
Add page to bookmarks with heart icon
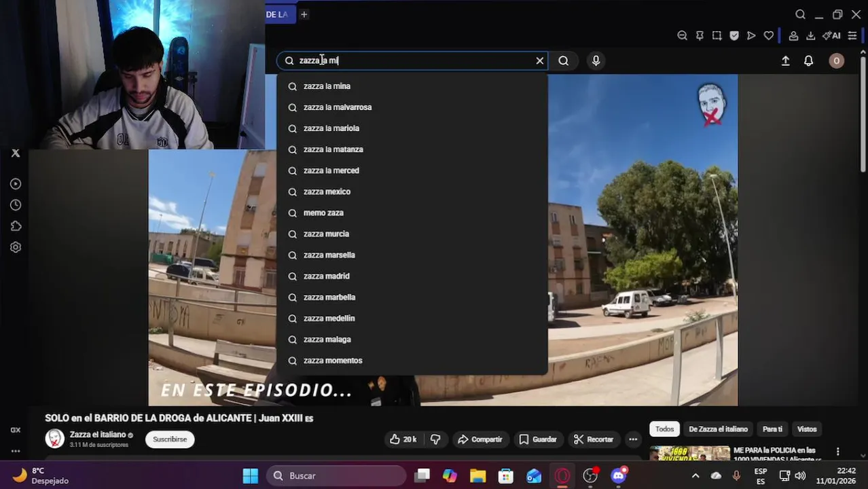coord(768,35)
